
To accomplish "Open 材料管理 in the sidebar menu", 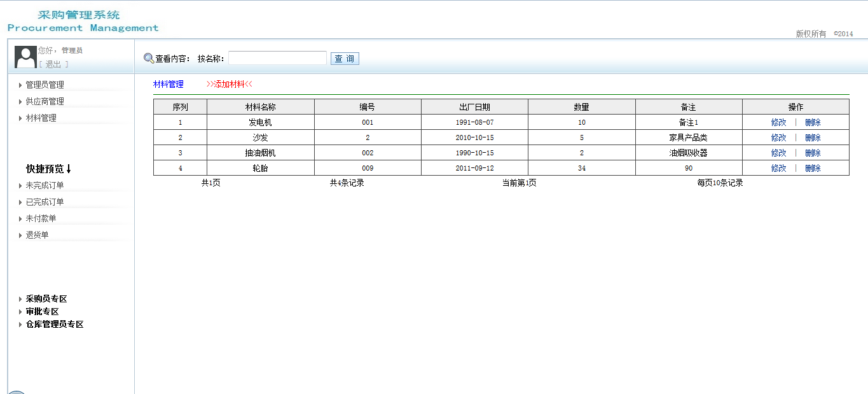I will click(x=41, y=118).
